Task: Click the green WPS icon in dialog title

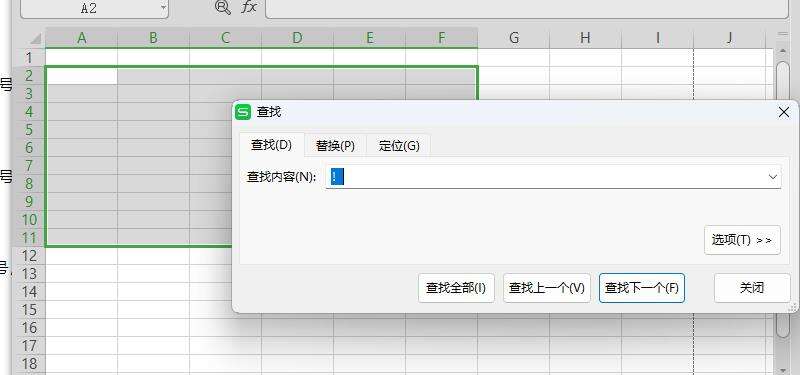Action: (x=243, y=112)
